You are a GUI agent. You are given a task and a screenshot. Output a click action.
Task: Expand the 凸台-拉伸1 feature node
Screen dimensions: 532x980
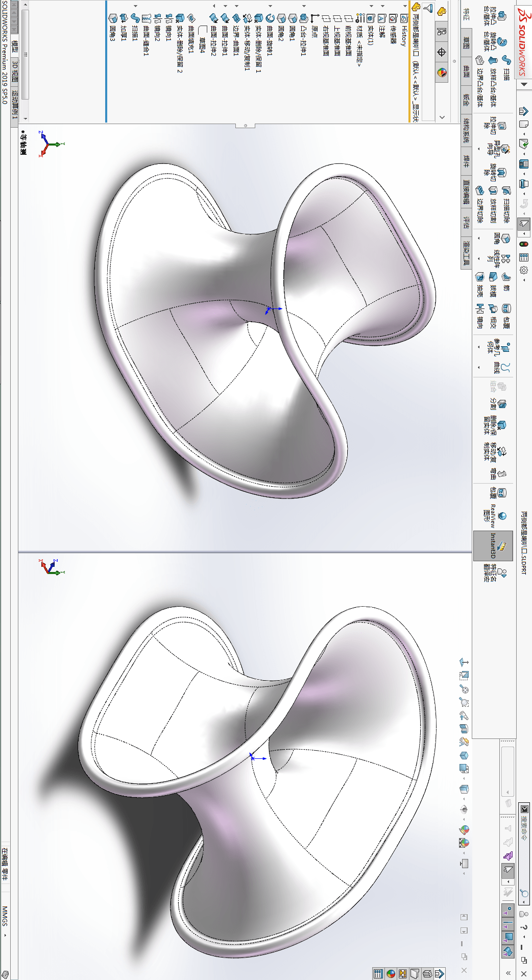coord(304,6)
